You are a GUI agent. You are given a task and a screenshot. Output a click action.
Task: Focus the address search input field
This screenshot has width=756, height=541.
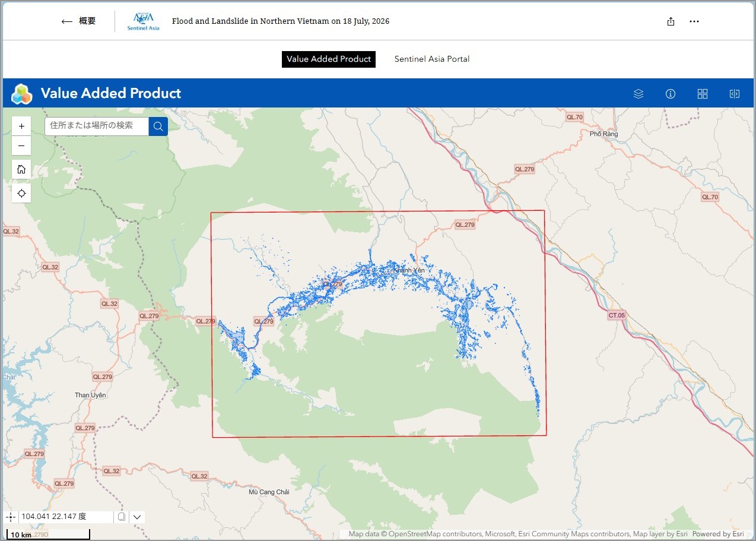pyautogui.click(x=97, y=126)
